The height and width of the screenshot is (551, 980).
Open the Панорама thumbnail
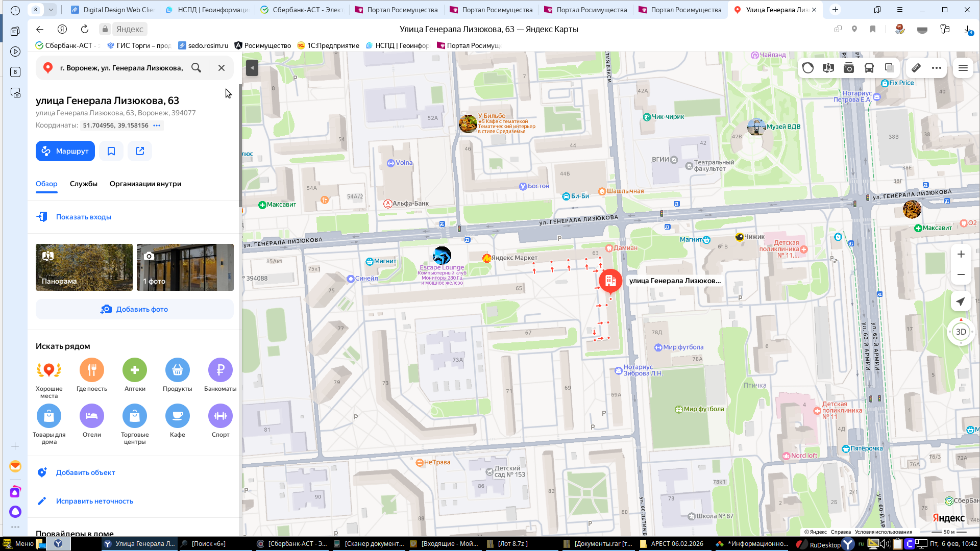click(x=84, y=267)
